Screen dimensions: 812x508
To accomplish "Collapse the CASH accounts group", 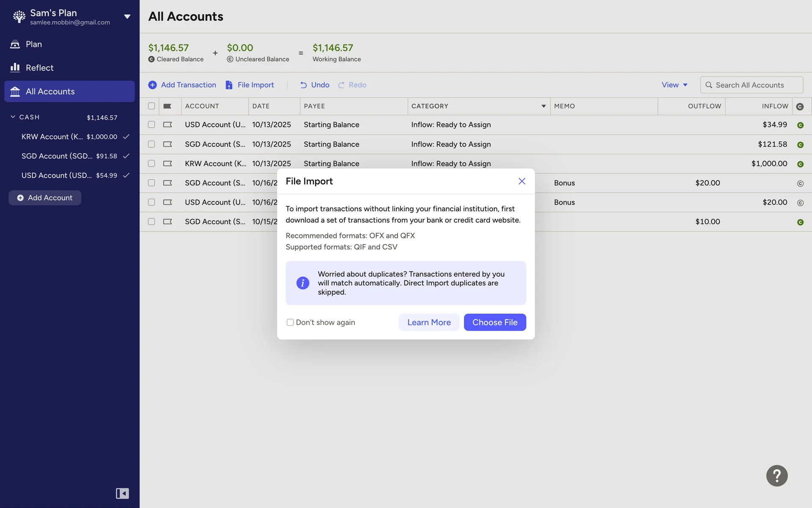I will 13,117.
